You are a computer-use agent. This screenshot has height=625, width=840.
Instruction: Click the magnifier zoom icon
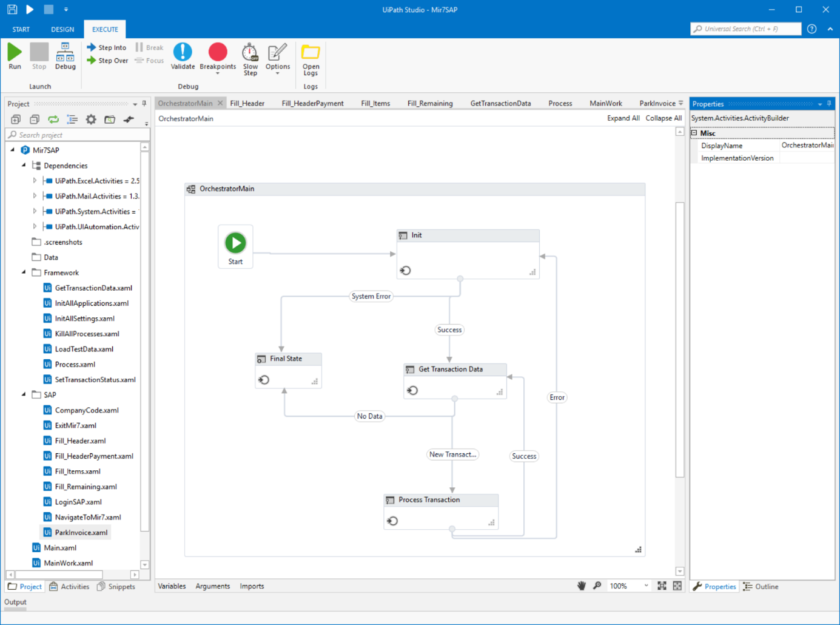[597, 586]
